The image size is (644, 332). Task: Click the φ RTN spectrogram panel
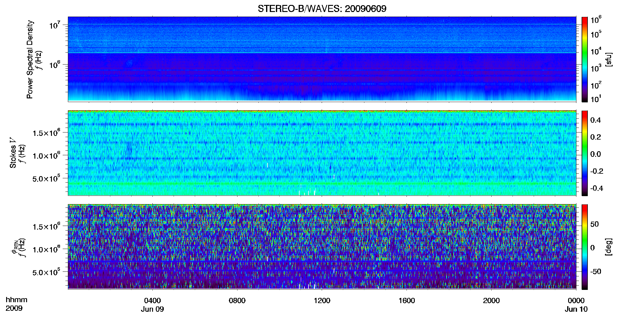(x=322, y=247)
